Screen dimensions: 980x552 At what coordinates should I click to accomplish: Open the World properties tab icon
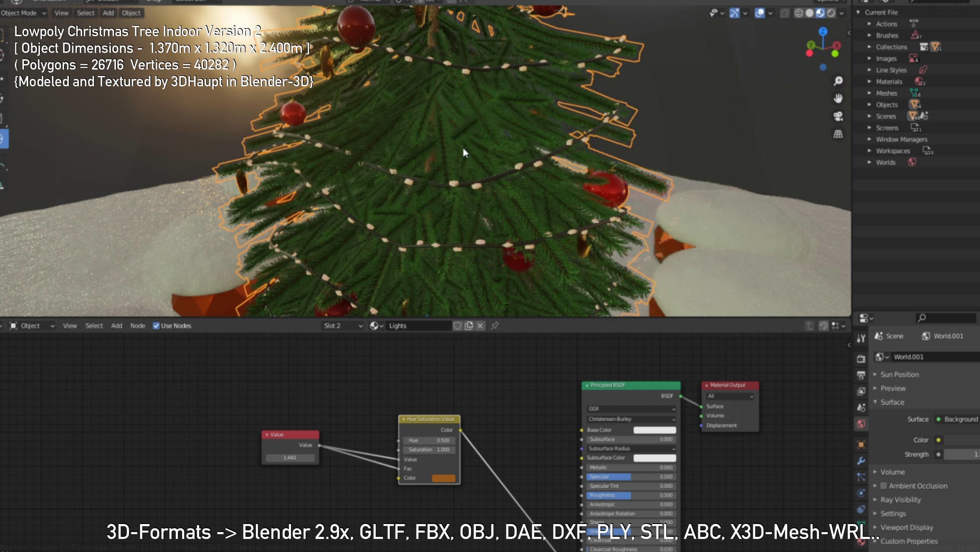click(x=861, y=424)
